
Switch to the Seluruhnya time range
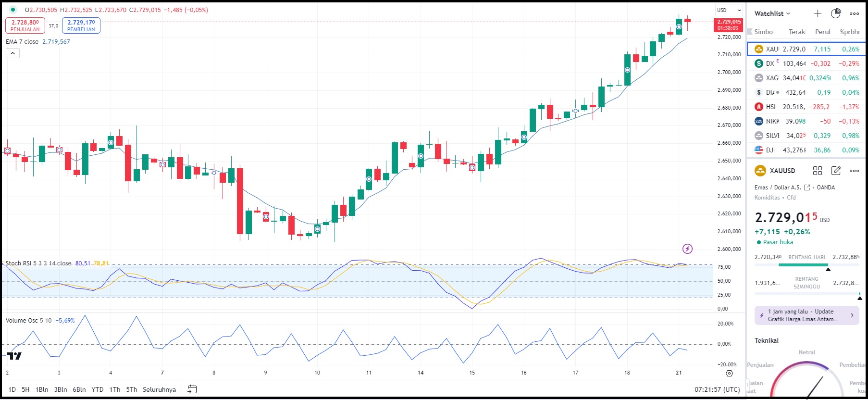point(159,389)
